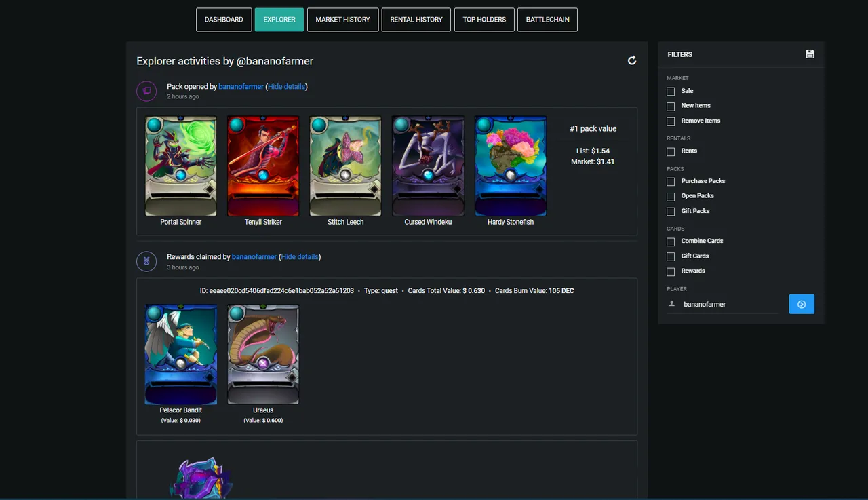868x500 pixels.
Task: Click the Pelacor Bandit value $ 0.030 text
Action: pyautogui.click(x=181, y=421)
